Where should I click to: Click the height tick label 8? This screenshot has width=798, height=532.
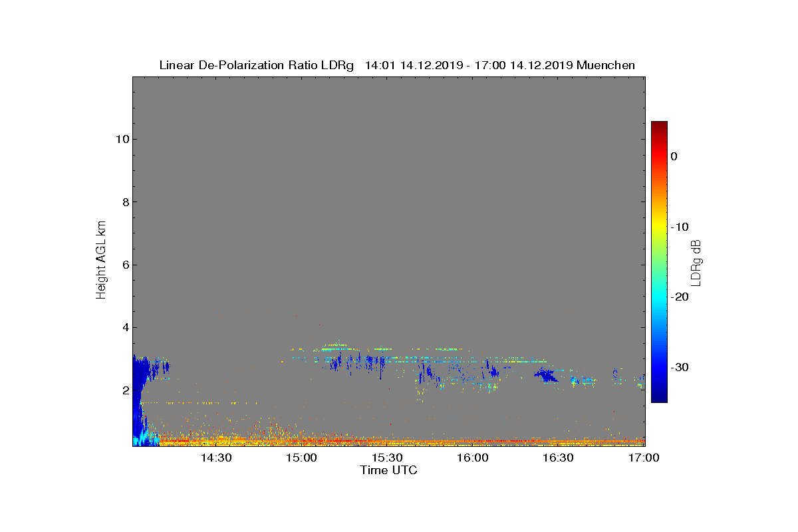(x=125, y=202)
